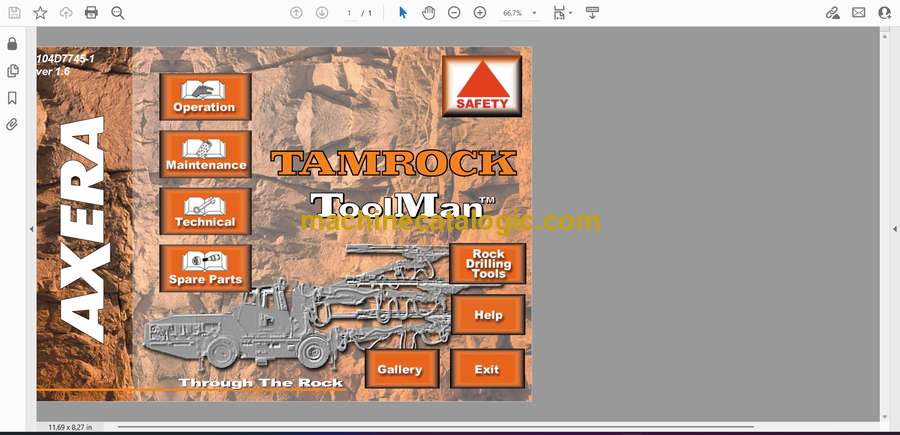The image size is (900, 435).
Task: Click the TAMROCK logo text
Action: click(x=393, y=163)
